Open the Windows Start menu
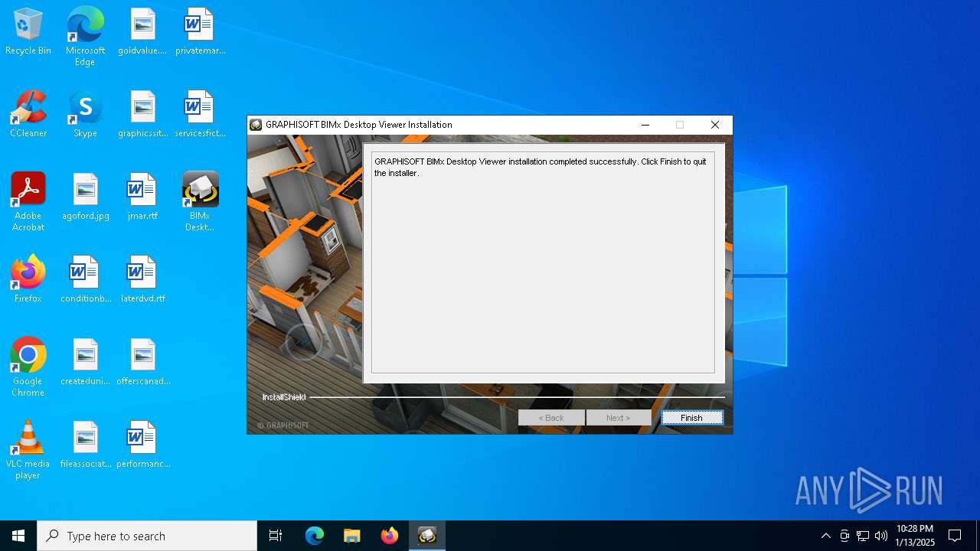 pos(18,536)
